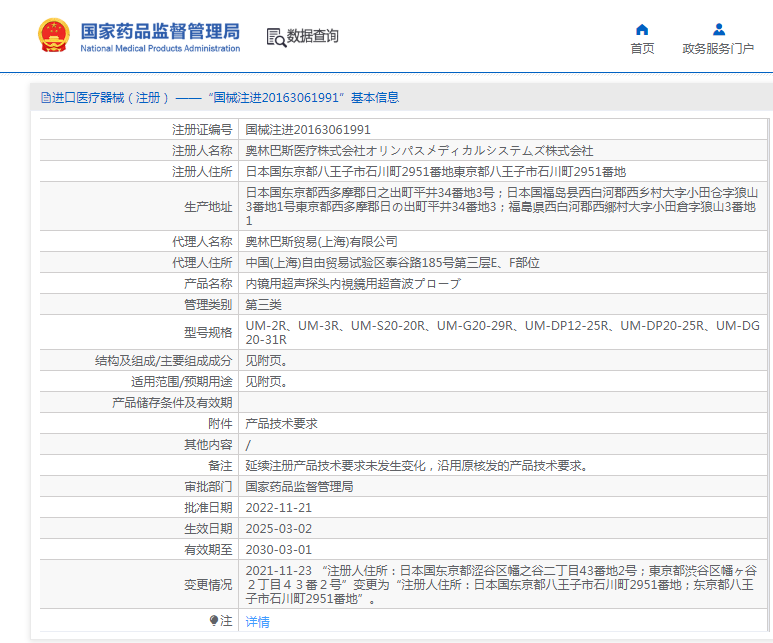Select the 第三类 value

[x=264, y=305]
